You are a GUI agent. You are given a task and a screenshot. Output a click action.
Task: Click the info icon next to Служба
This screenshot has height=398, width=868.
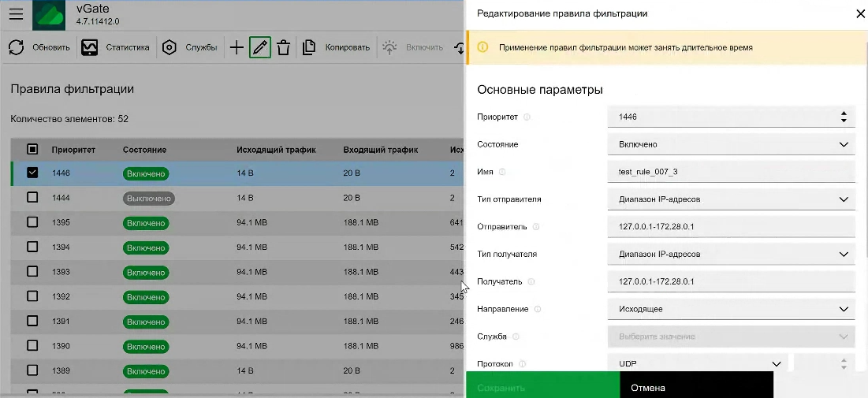coord(516,337)
